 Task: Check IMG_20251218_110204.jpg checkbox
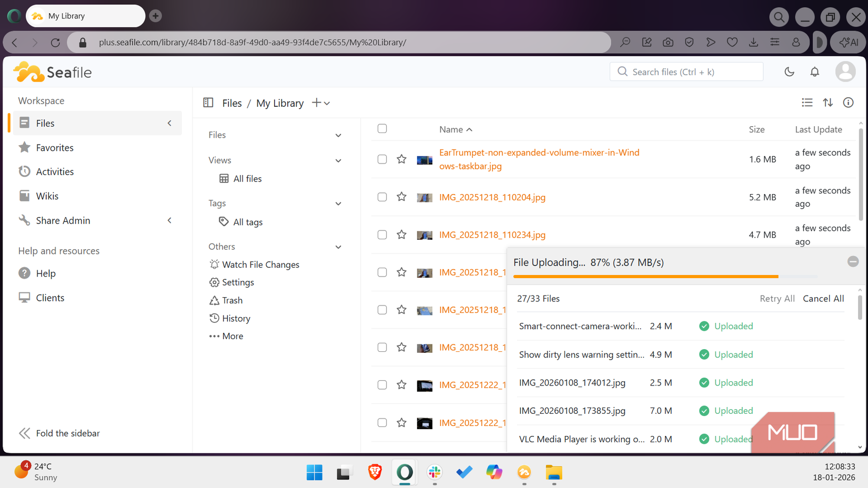click(382, 197)
